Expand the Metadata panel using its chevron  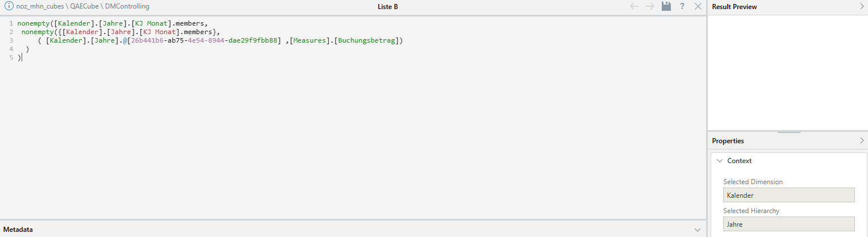coord(698,230)
